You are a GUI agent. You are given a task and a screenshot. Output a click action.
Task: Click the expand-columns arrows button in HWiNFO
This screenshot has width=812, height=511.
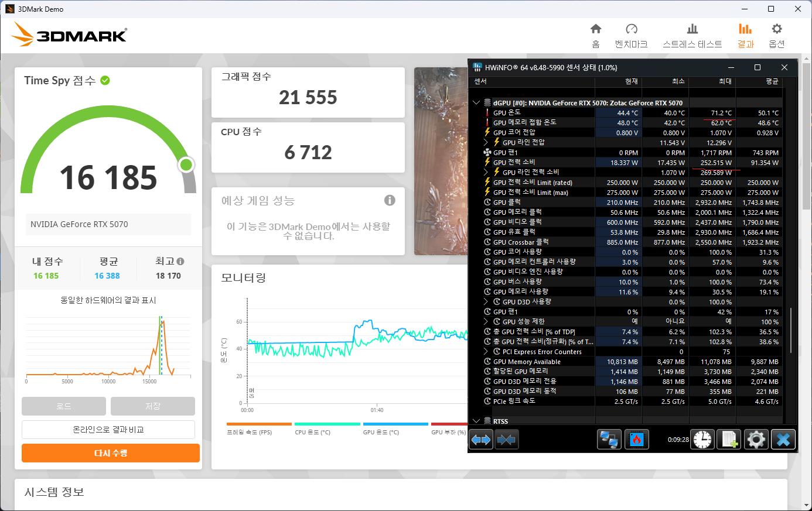pos(481,439)
